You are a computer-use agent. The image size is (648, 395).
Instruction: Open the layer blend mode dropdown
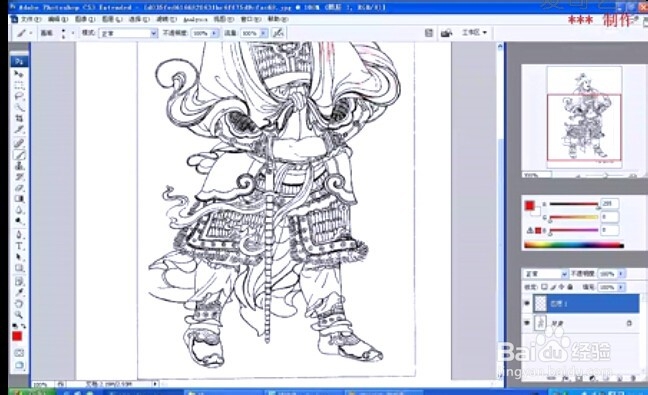tap(546, 274)
